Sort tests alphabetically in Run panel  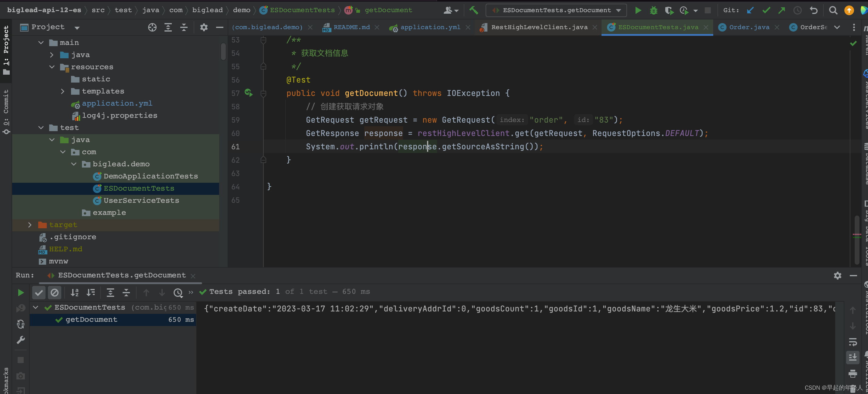pos(74,292)
